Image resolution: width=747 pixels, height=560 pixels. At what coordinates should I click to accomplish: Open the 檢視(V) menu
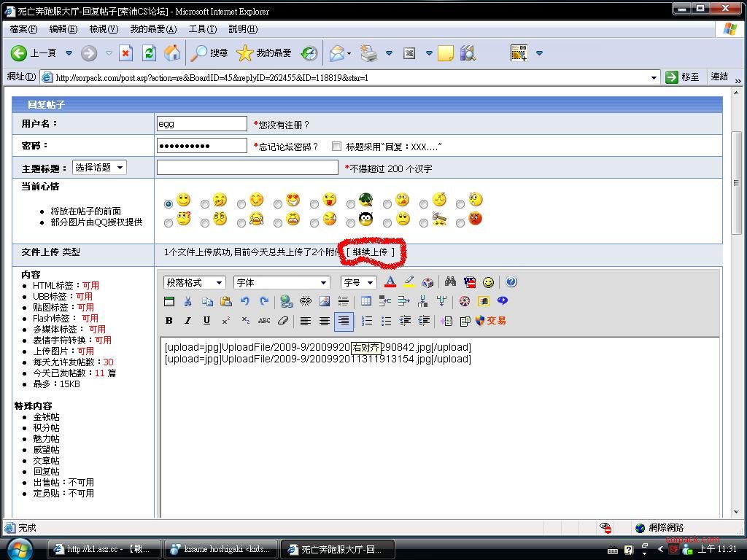click(x=103, y=29)
